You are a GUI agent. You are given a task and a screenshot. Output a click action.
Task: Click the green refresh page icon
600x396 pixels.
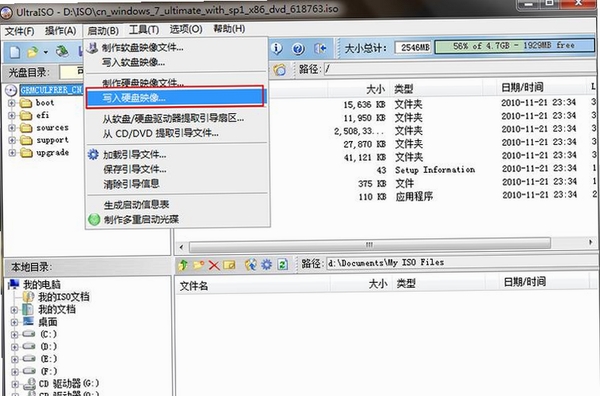283,264
